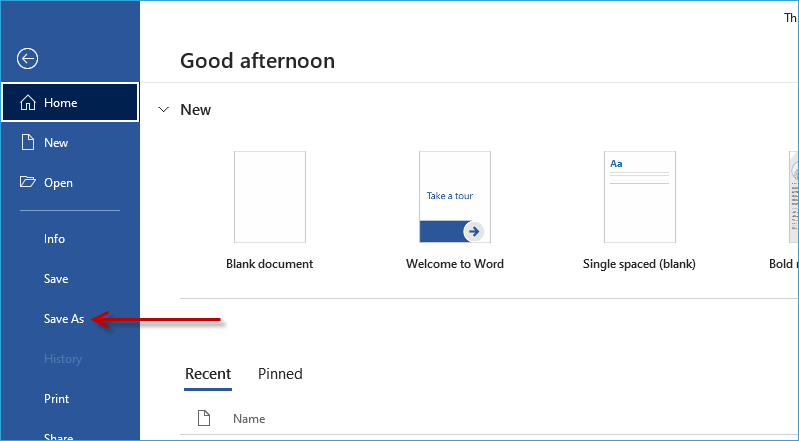Click the Open folder icon
The image size is (799, 441).
click(28, 182)
